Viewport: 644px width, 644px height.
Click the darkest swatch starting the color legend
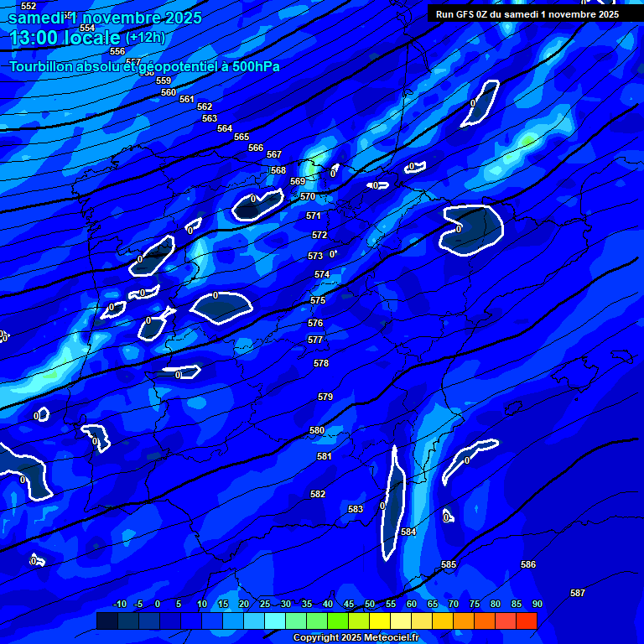tap(106, 621)
